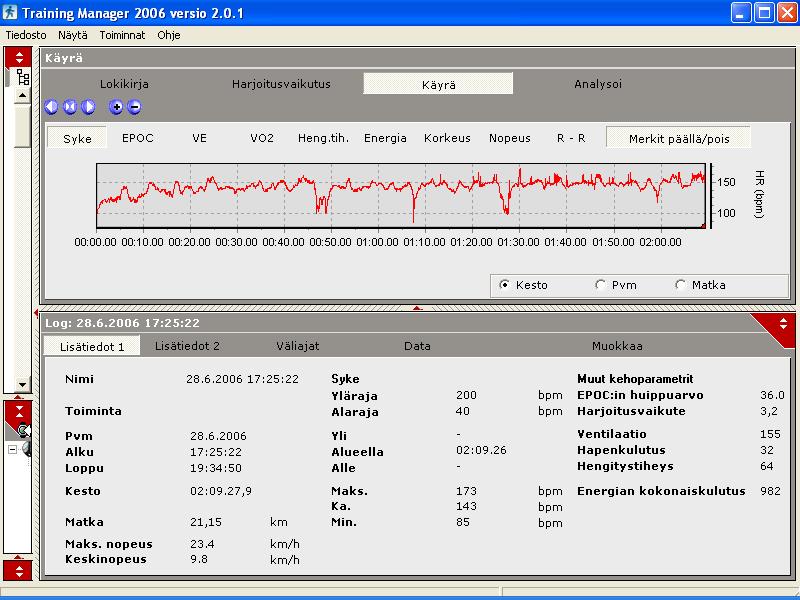The image size is (800, 600).
Task: Click the red double-arrow icon at bottom-left
Action: coord(20,570)
